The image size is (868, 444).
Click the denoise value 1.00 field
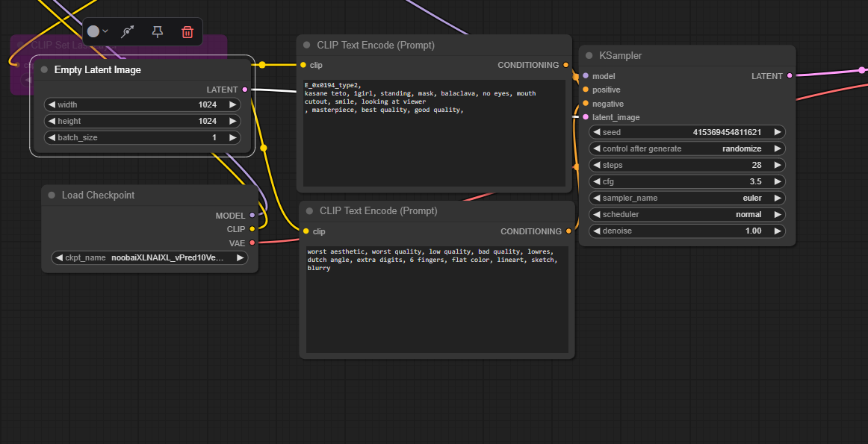[x=687, y=231]
